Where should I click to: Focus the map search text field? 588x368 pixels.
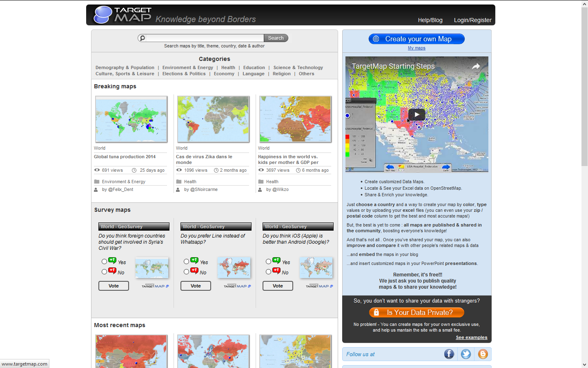tap(205, 38)
